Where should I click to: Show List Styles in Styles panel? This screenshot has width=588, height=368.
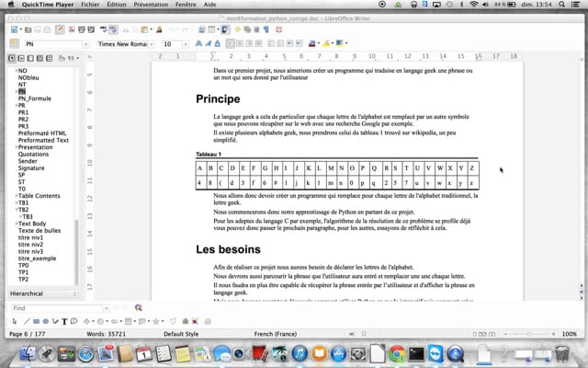tap(50, 58)
